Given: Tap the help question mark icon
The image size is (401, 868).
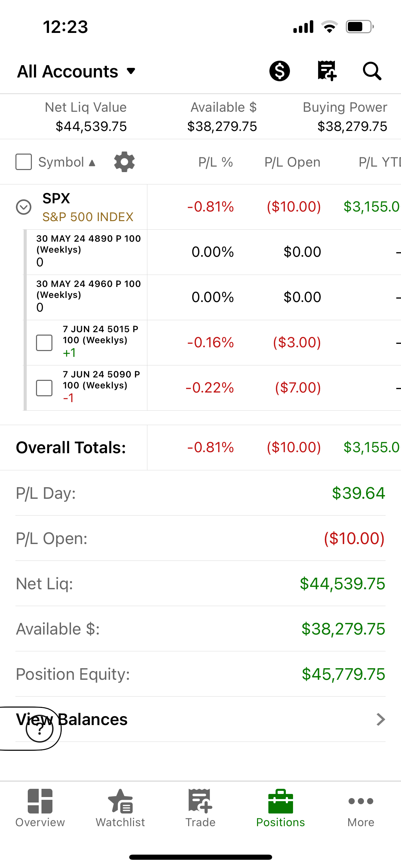Looking at the screenshot, I should [x=40, y=729].
